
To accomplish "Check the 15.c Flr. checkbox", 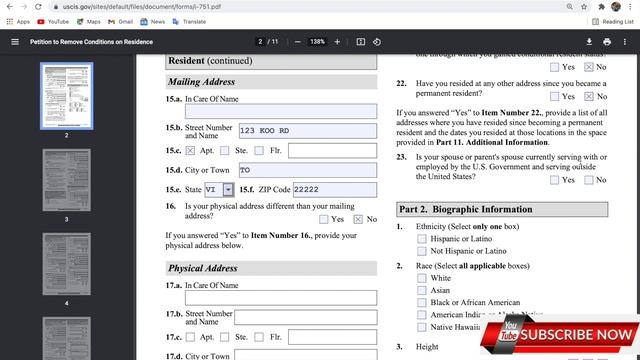I will (x=259, y=151).
